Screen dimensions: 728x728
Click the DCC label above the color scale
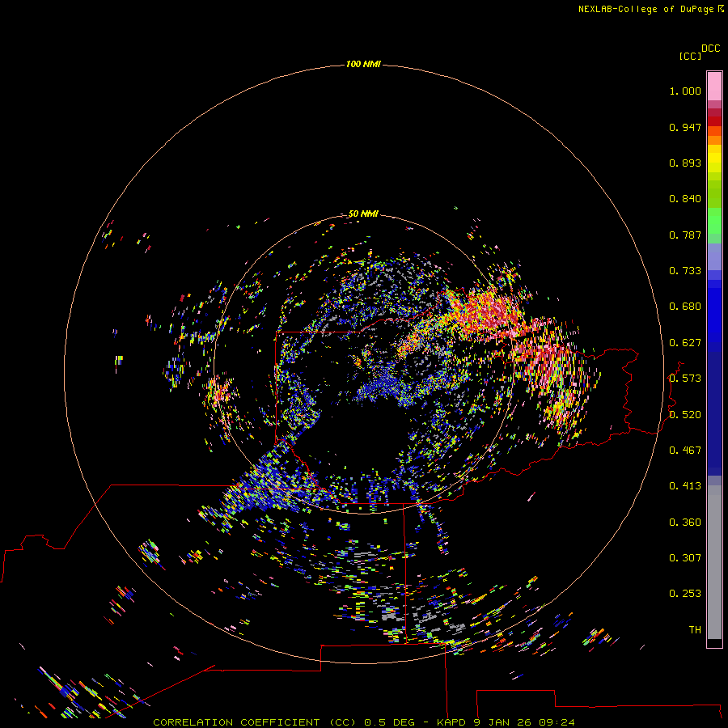pos(710,49)
